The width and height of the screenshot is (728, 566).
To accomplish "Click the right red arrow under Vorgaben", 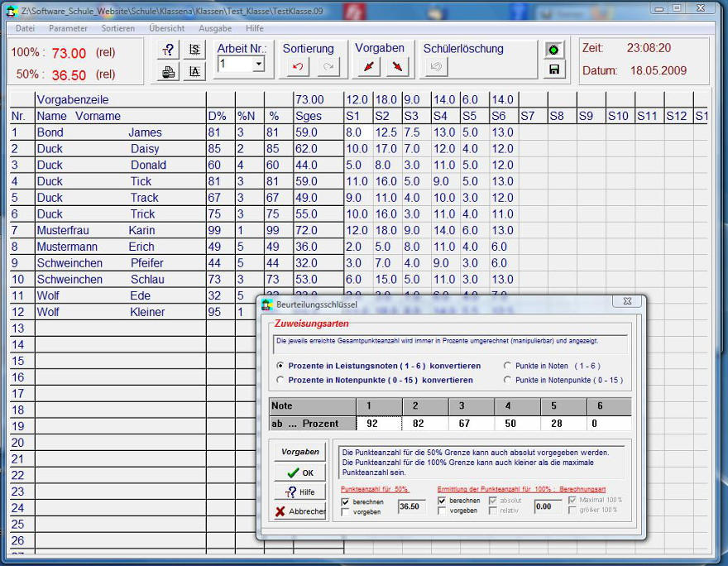I will pyautogui.click(x=396, y=66).
